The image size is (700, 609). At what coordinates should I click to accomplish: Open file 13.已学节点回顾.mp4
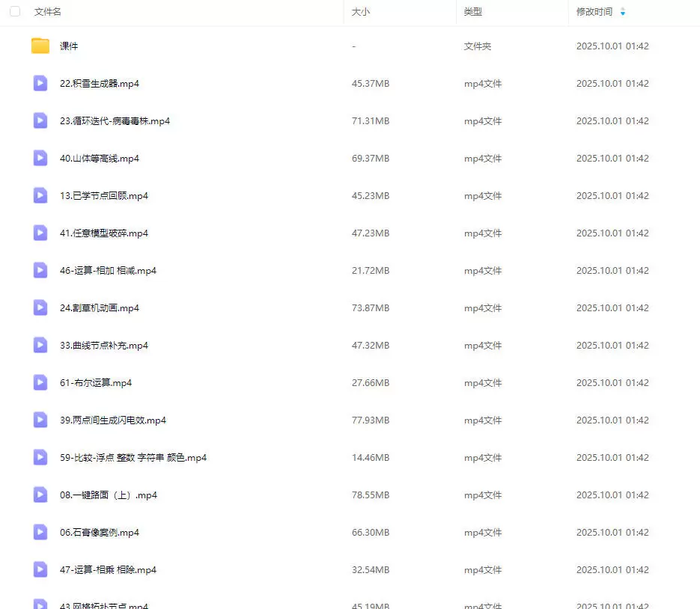pyautogui.click(x=104, y=196)
